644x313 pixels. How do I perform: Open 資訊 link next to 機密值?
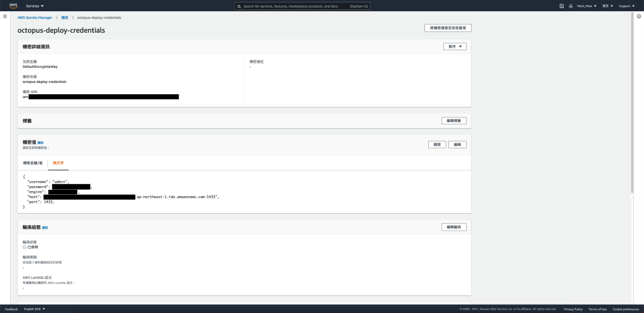click(40, 143)
